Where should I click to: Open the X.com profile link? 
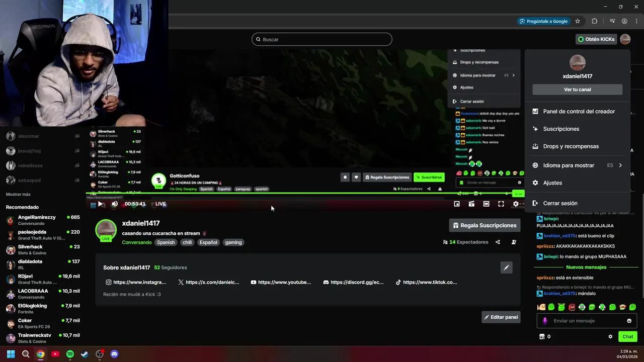coord(209,282)
